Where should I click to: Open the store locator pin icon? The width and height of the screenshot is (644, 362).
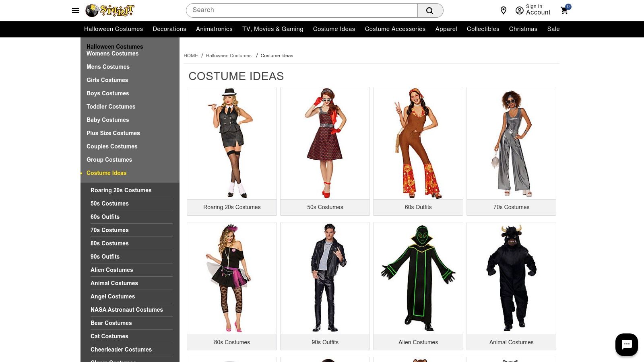(x=503, y=10)
